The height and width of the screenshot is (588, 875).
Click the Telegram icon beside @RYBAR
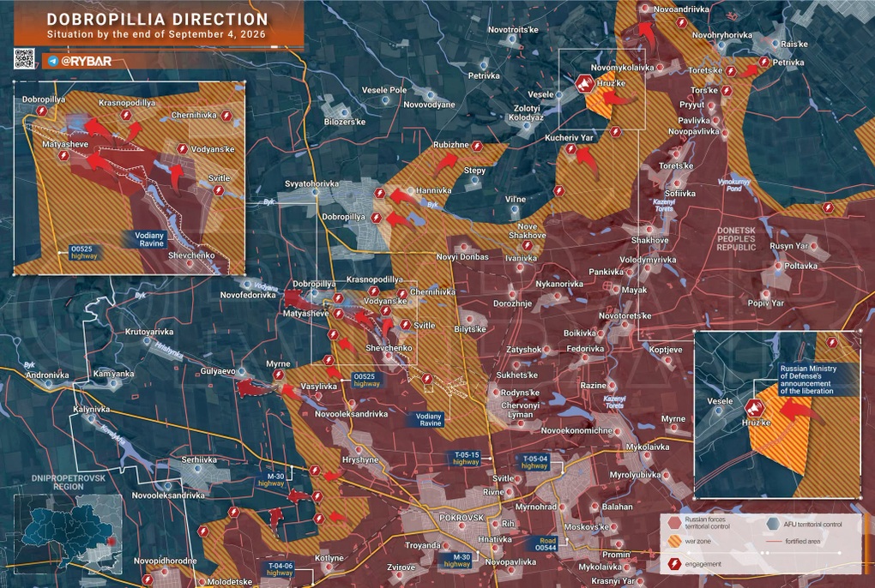pos(53,62)
